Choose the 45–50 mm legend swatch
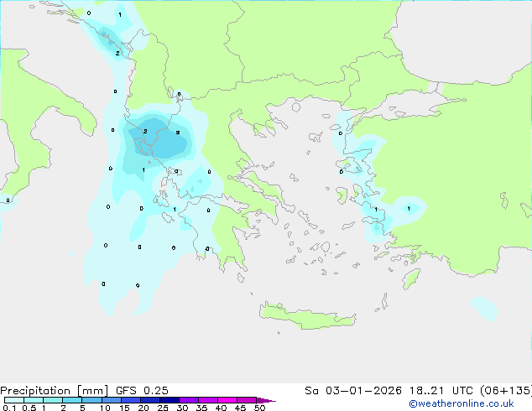This screenshot has width=532, height=411. click(247, 400)
